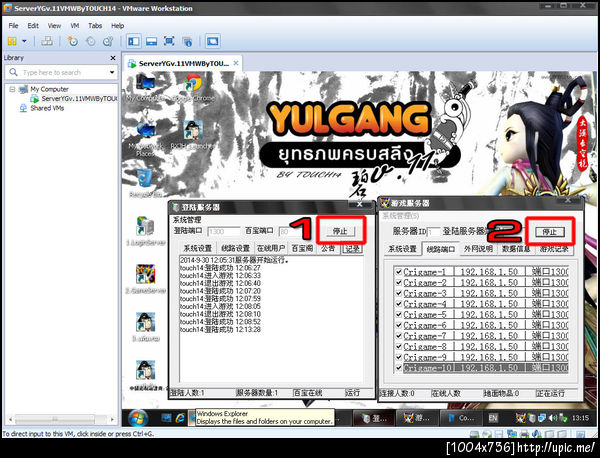The width and height of the screenshot is (600, 458).
Task: Open the 记录 tab
Action: 352,248
